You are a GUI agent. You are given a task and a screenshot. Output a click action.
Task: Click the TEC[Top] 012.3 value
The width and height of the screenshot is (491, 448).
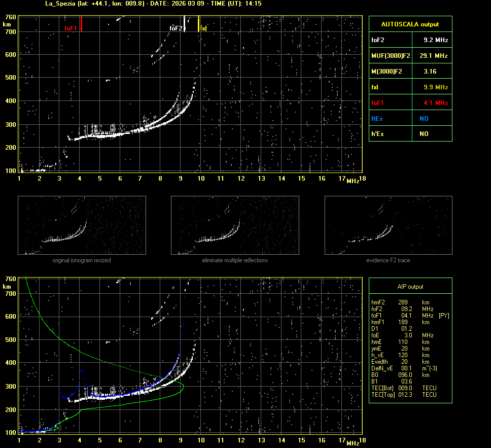(x=408, y=395)
